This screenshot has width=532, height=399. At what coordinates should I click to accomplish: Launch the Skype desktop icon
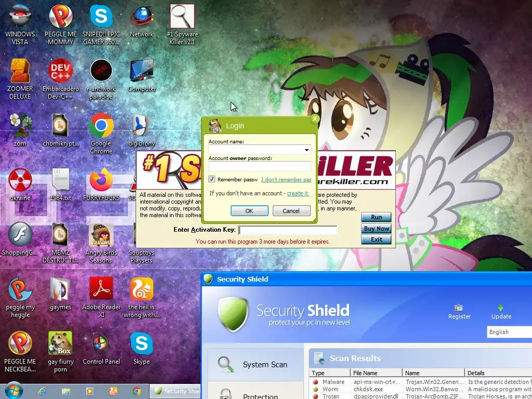click(141, 349)
